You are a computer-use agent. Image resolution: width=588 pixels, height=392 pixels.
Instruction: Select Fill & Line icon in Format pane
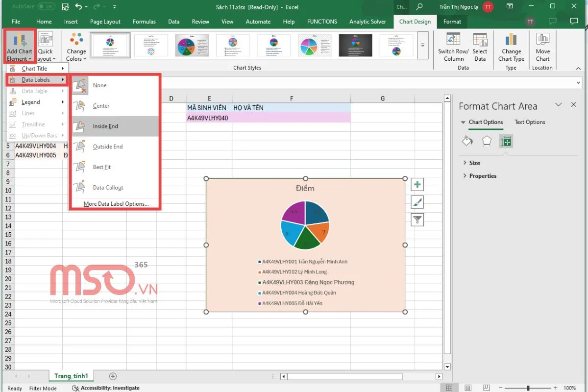click(467, 141)
